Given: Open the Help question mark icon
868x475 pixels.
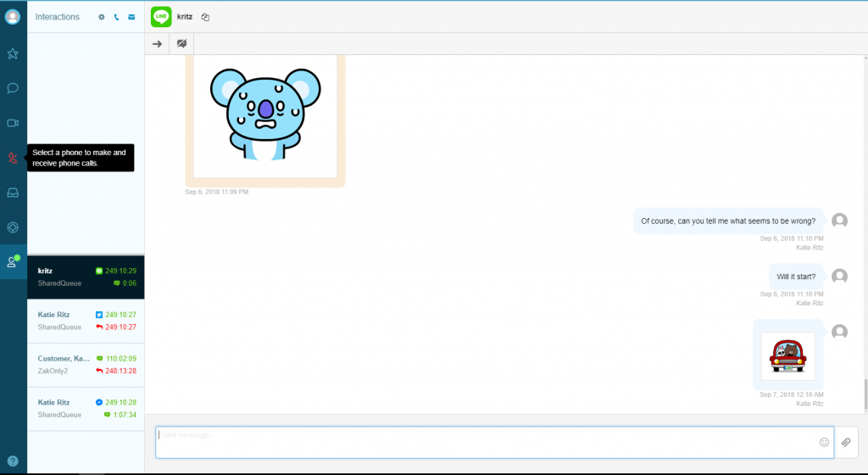Looking at the screenshot, I should pos(13,461).
